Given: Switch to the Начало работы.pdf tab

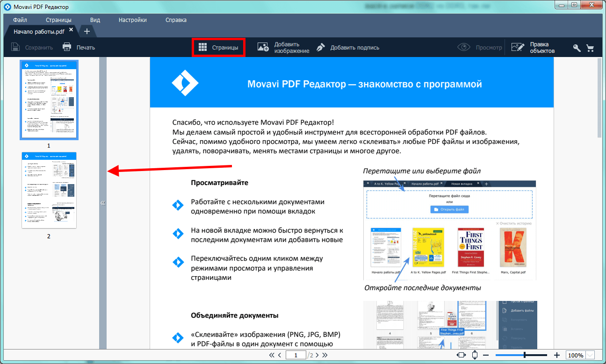Looking at the screenshot, I should coord(39,32).
